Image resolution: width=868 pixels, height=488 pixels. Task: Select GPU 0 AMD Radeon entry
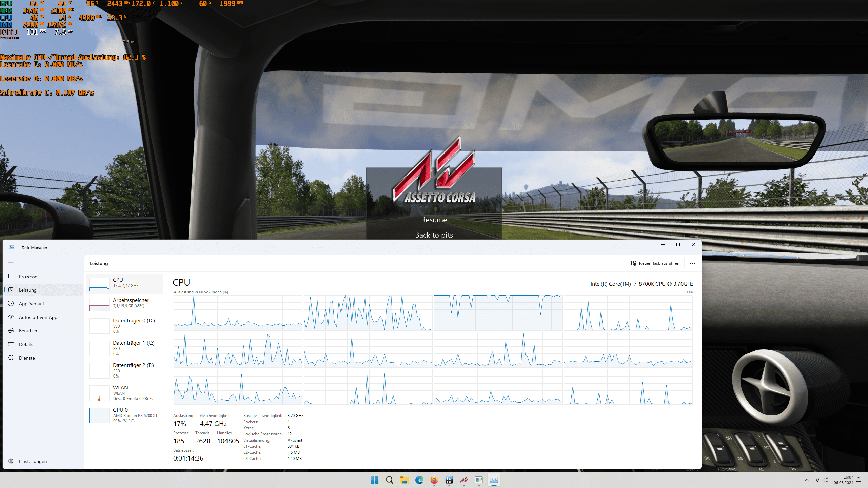125,415
